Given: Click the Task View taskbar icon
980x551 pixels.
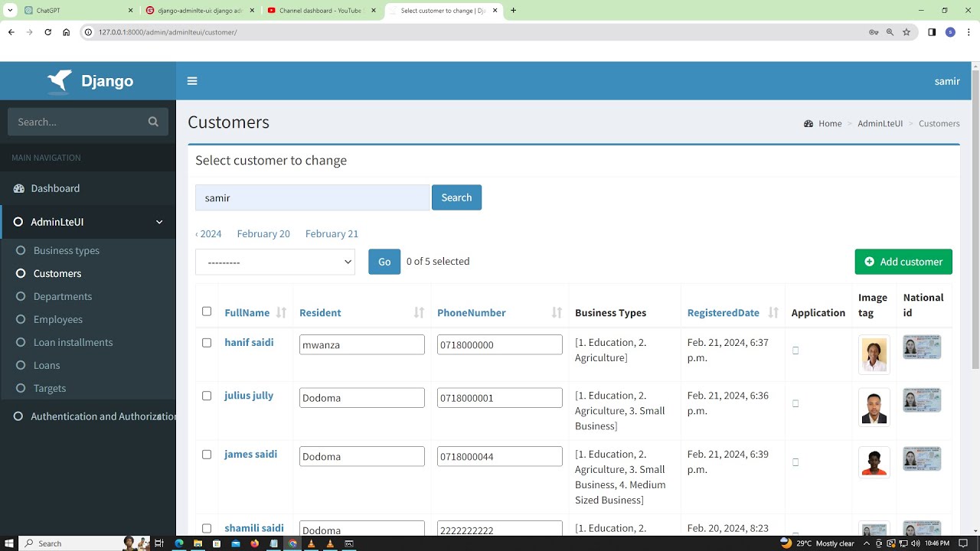Looking at the screenshot, I should [x=159, y=543].
